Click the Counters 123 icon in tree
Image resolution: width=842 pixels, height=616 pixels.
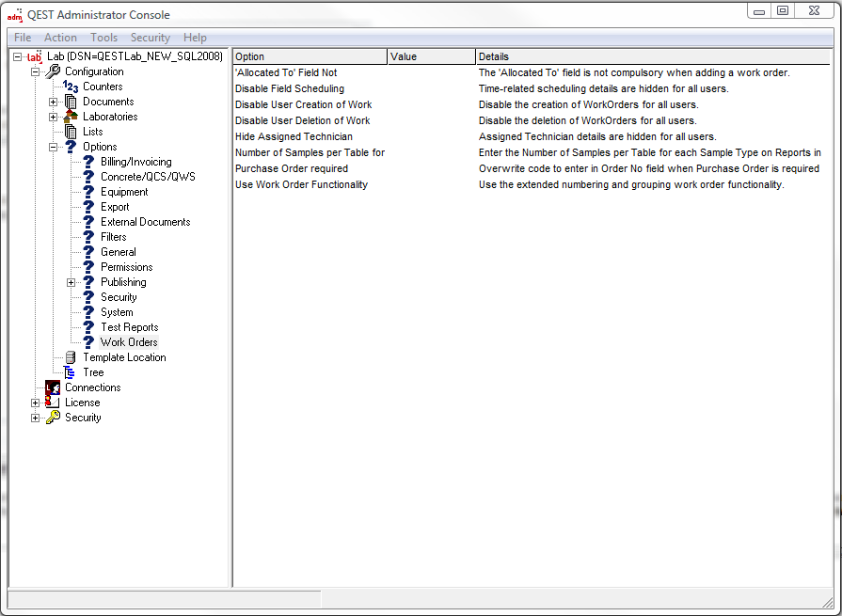(71, 87)
